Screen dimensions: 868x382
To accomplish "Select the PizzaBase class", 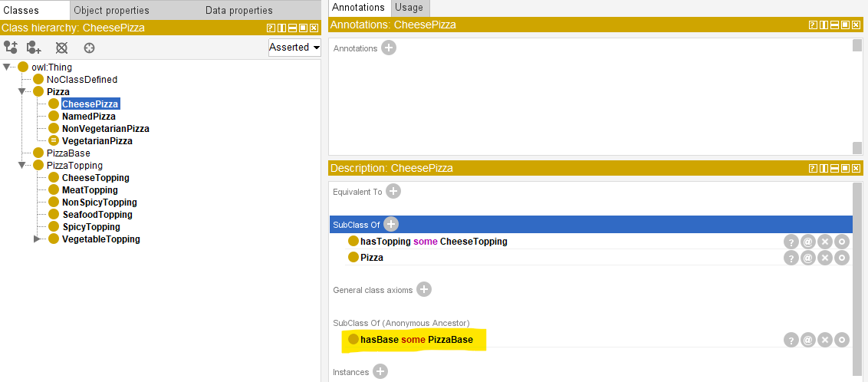I will (x=68, y=153).
